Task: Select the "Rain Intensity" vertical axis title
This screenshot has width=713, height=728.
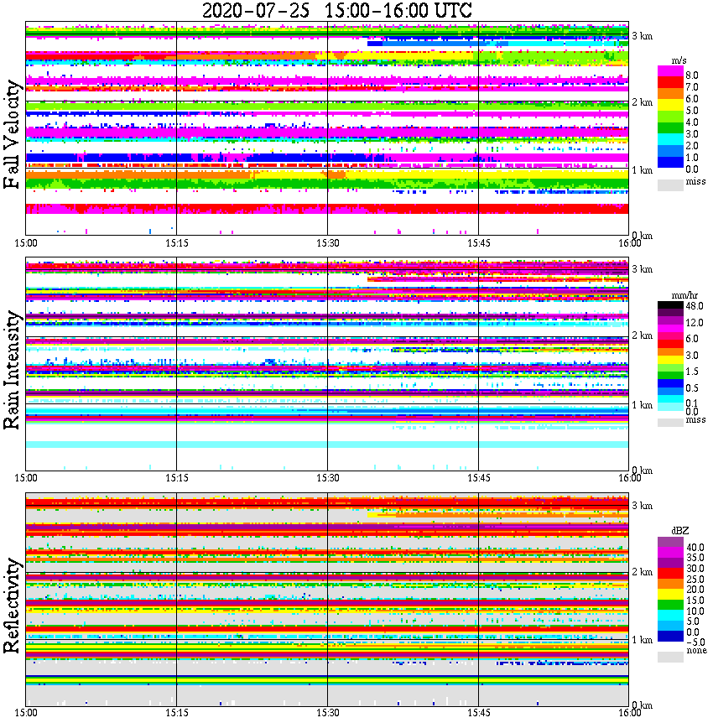Action: click(13, 370)
